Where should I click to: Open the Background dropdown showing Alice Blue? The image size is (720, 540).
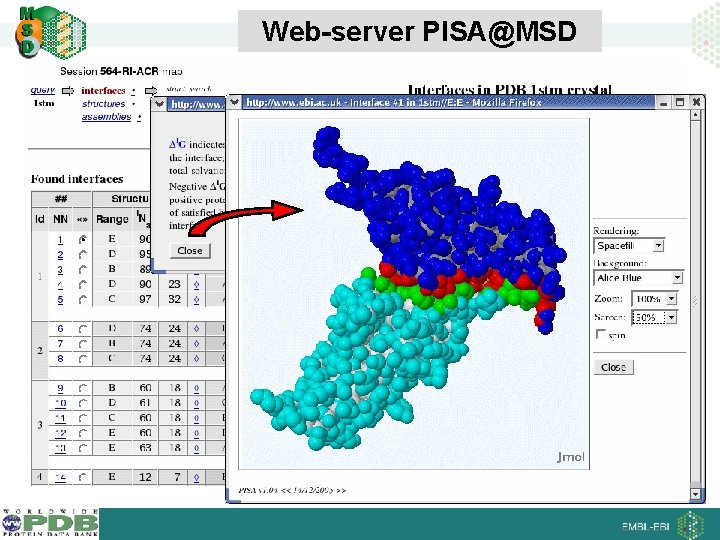pos(638,278)
